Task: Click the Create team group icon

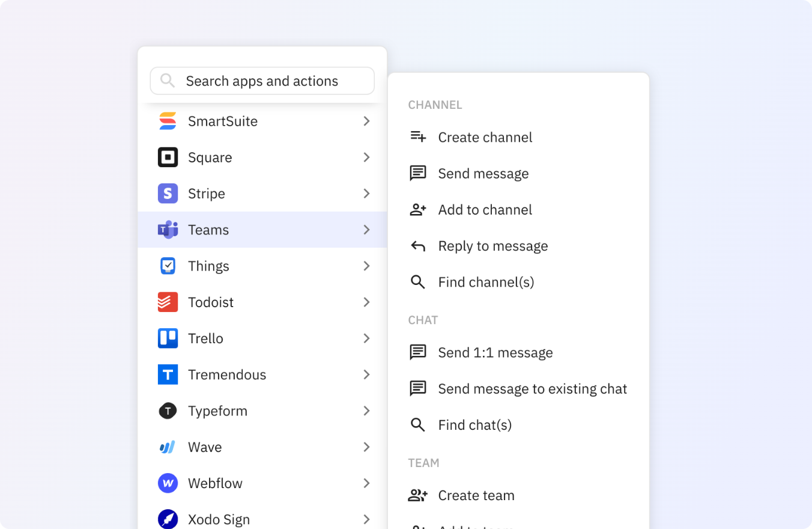Action: point(418,495)
